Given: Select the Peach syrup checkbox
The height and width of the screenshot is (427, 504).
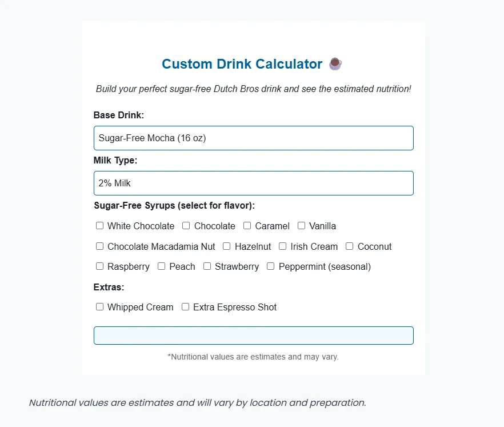Looking at the screenshot, I should [161, 266].
